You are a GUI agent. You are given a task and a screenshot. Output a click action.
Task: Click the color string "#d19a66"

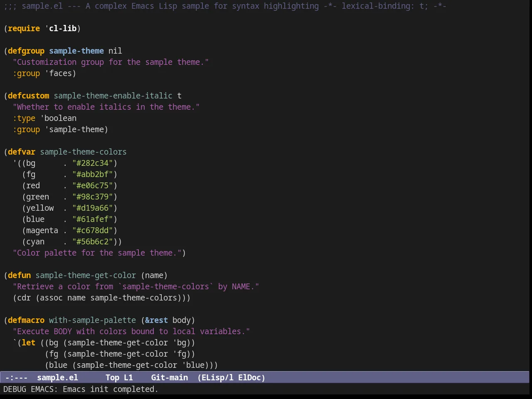(x=93, y=208)
